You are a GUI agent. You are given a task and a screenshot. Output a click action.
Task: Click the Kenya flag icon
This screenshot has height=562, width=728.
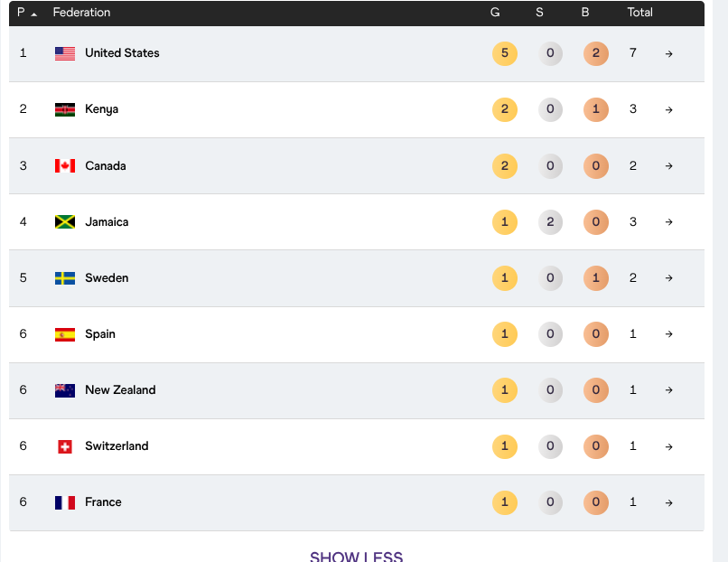tap(65, 109)
